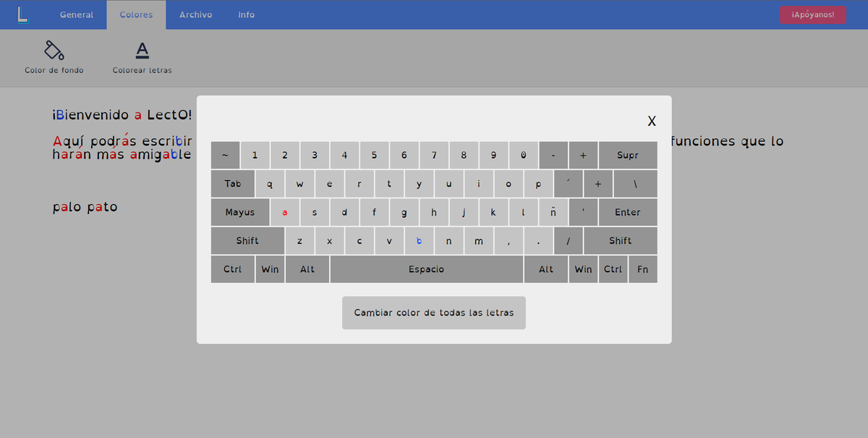Click the Supr key
Viewport: 868px width, 438px height.
(628, 155)
